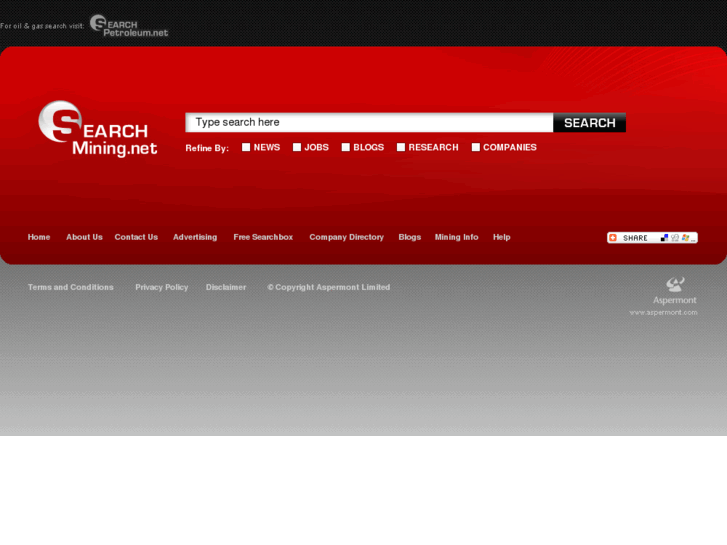Open Contact Us in the navigation
The width and height of the screenshot is (727, 545).
(x=136, y=237)
